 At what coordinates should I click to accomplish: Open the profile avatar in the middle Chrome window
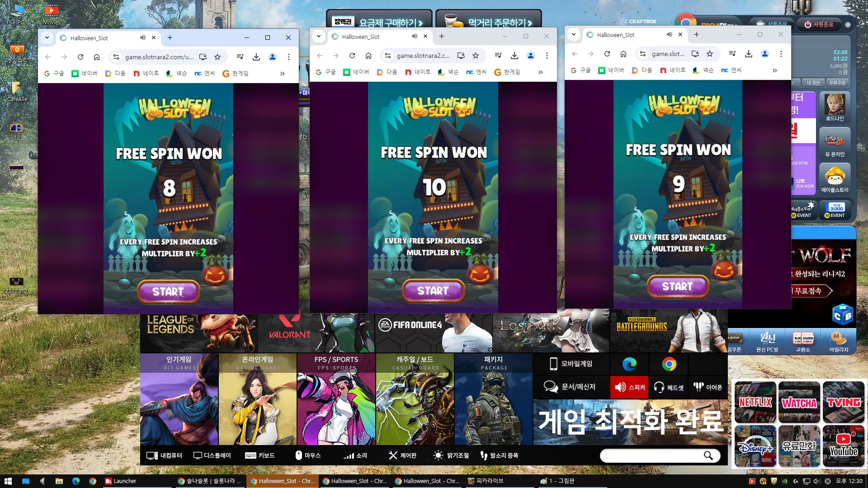531,56
